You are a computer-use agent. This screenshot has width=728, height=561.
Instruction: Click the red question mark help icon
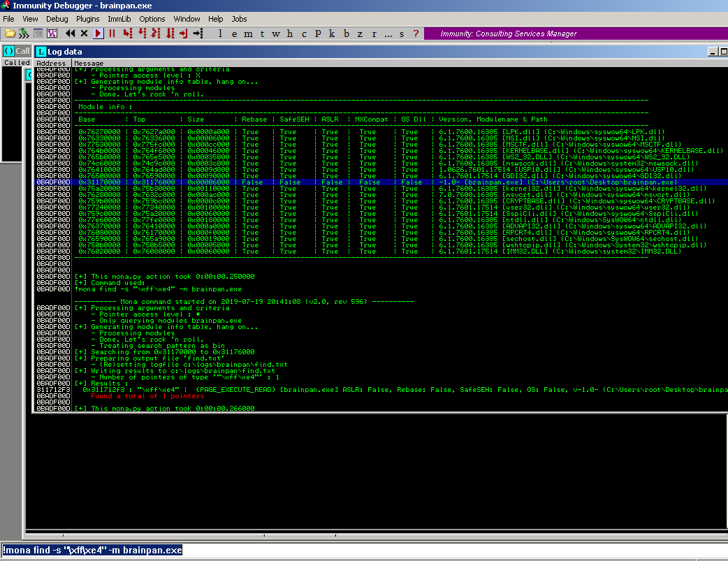point(416,34)
